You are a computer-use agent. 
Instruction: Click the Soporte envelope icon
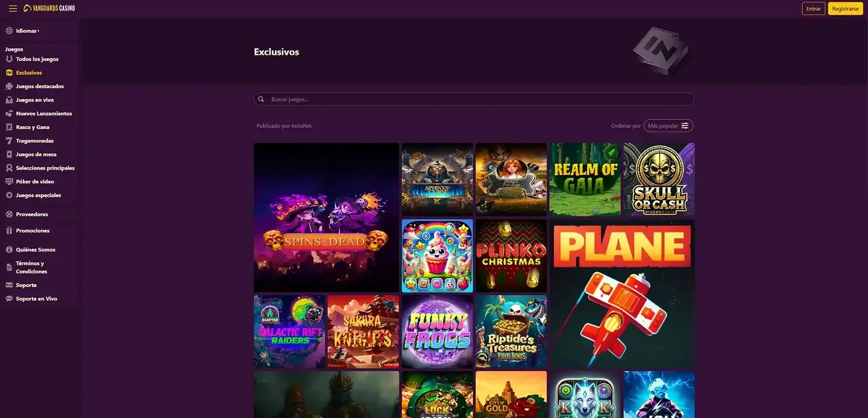[9, 285]
